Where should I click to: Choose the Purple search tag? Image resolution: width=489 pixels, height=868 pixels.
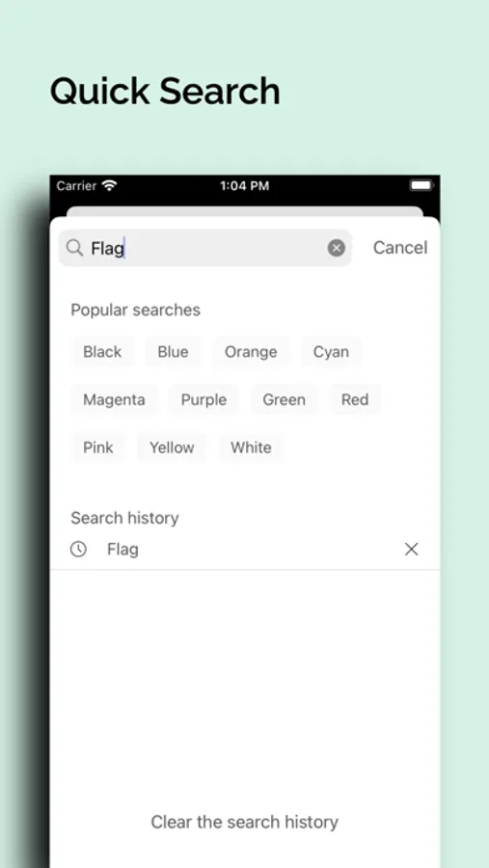click(204, 399)
